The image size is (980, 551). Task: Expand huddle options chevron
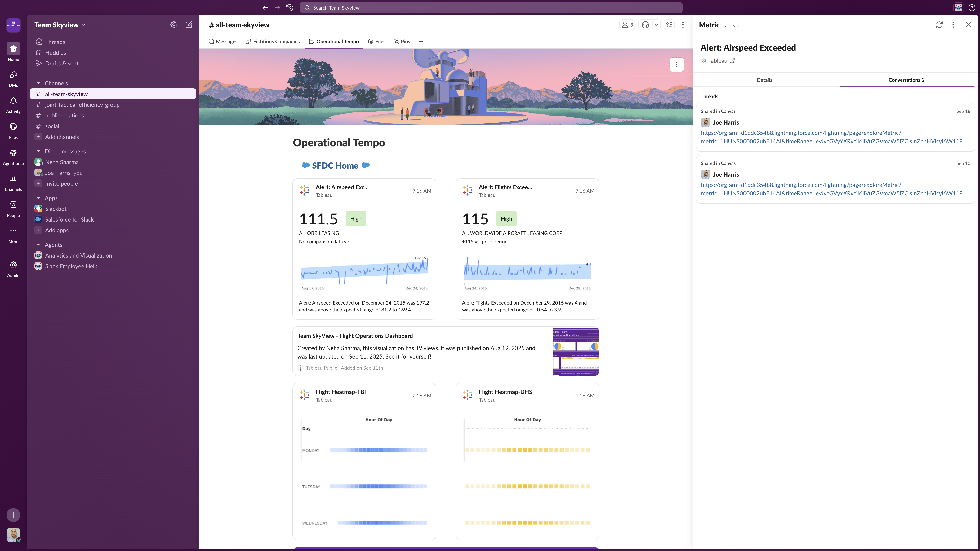click(x=656, y=25)
